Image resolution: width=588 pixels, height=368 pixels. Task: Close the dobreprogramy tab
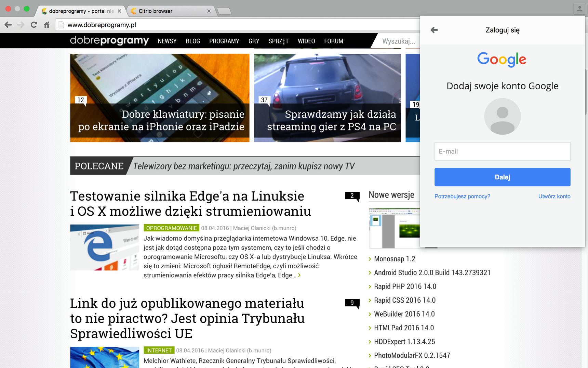click(x=119, y=11)
